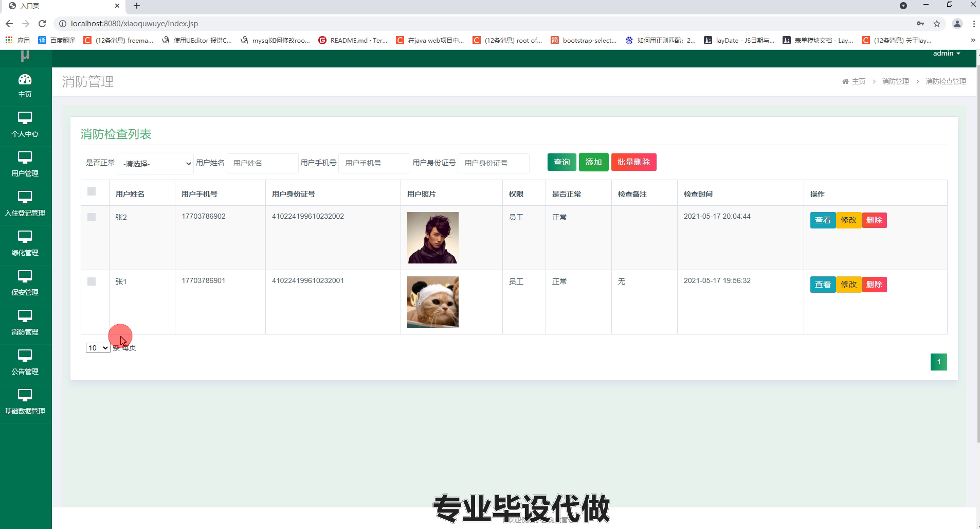Open saved passwords key icon
This screenshot has width=980, height=529.
[920, 24]
